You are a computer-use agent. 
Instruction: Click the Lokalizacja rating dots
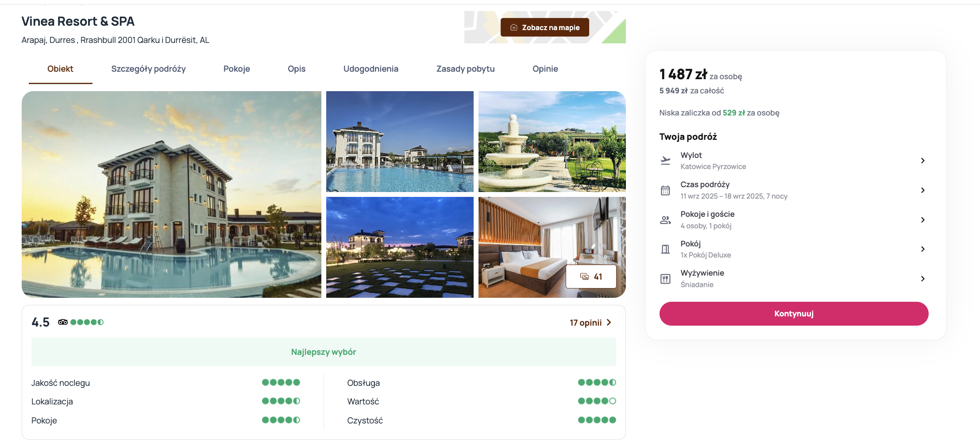(281, 401)
